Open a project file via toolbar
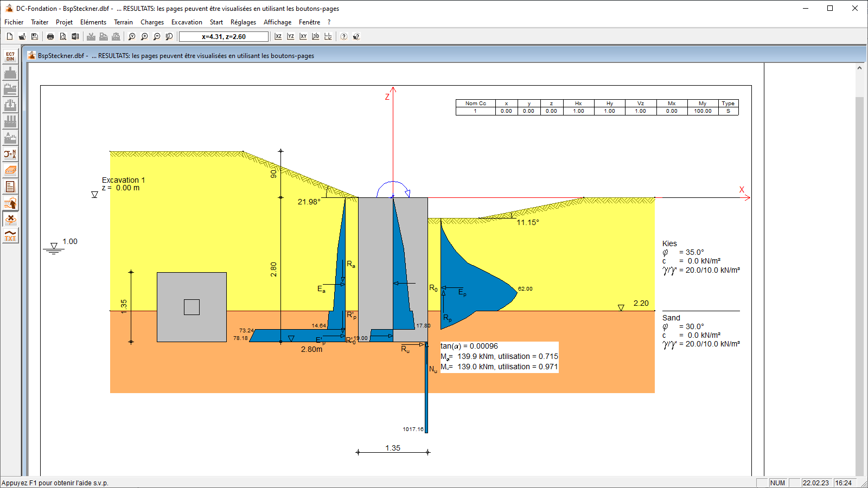 click(x=22, y=36)
